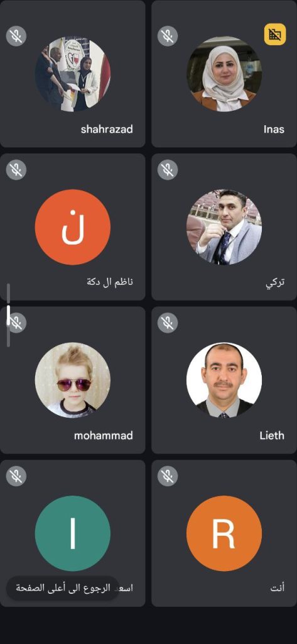Select Inas's profile photo

(224, 74)
